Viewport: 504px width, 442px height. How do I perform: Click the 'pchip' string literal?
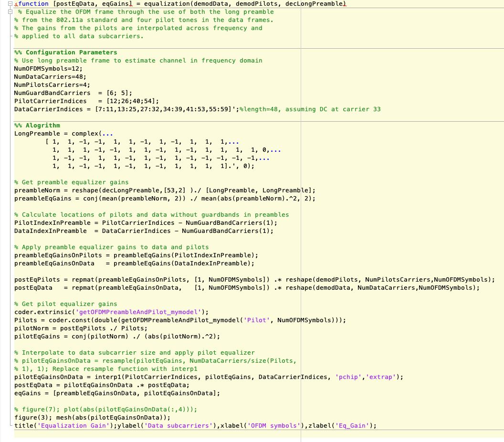(348, 377)
